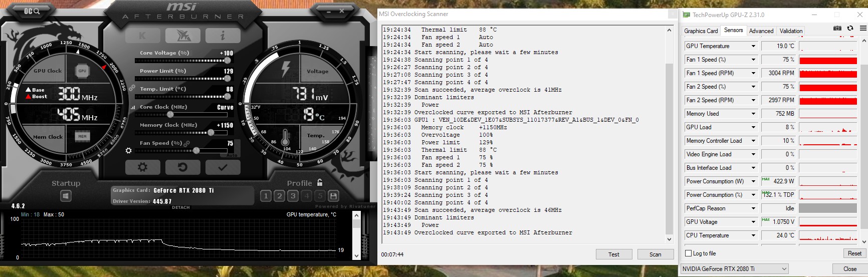Open the Graphics Card tab in GPU-Z
This screenshot has width=868, height=277.
coord(701,31)
